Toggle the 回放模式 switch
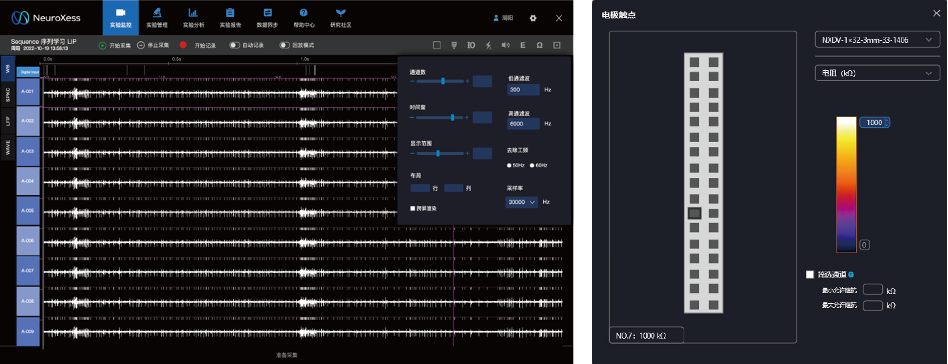 (284, 45)
